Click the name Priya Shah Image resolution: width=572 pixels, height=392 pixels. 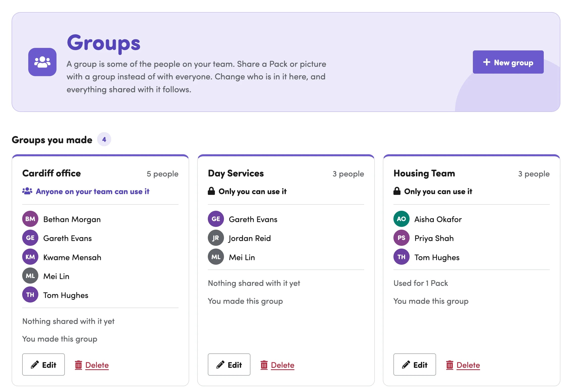[434, 238]
